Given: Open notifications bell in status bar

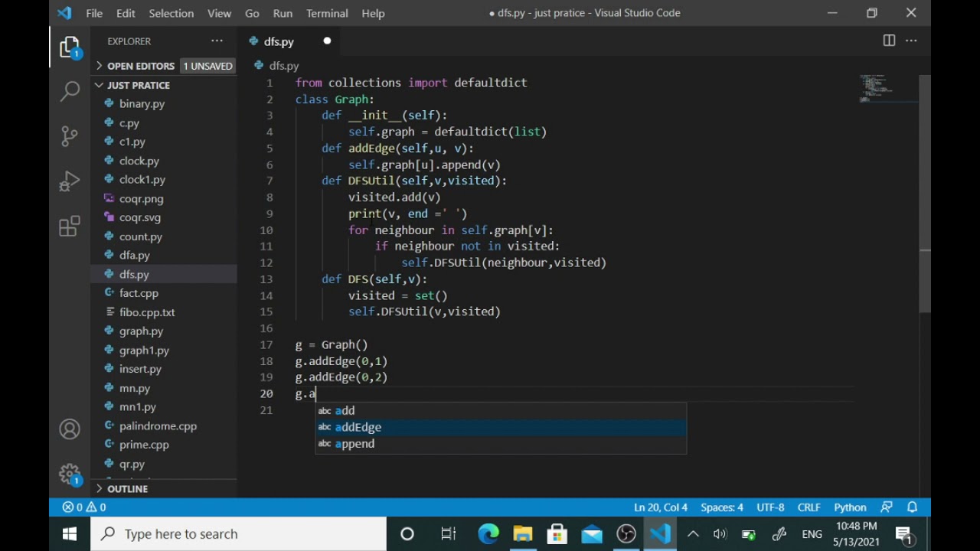Looking at the screenshot, I should point(913,507).
